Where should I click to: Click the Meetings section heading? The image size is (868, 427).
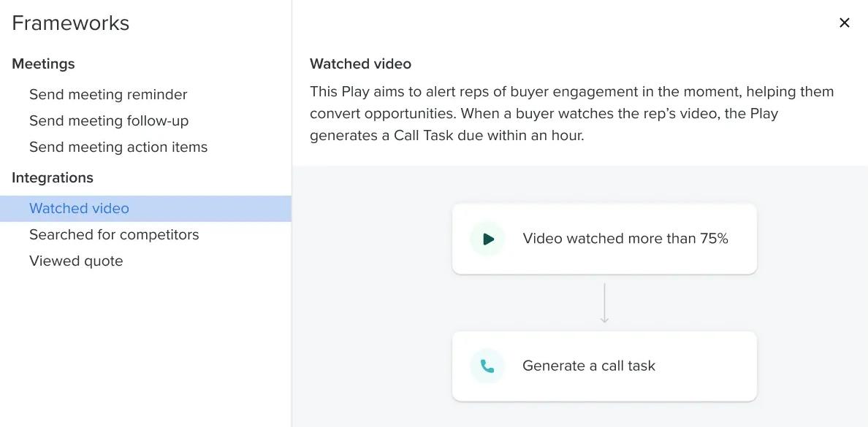point(43,64)
